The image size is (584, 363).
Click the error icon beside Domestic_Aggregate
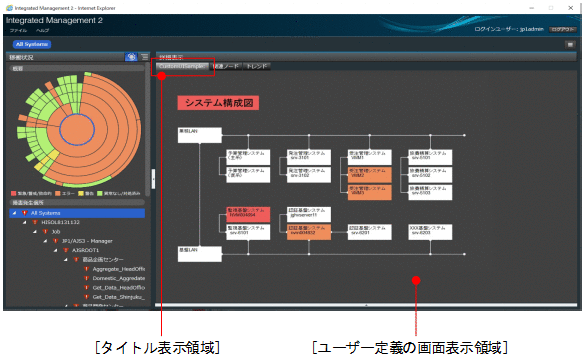coord(86,278)
